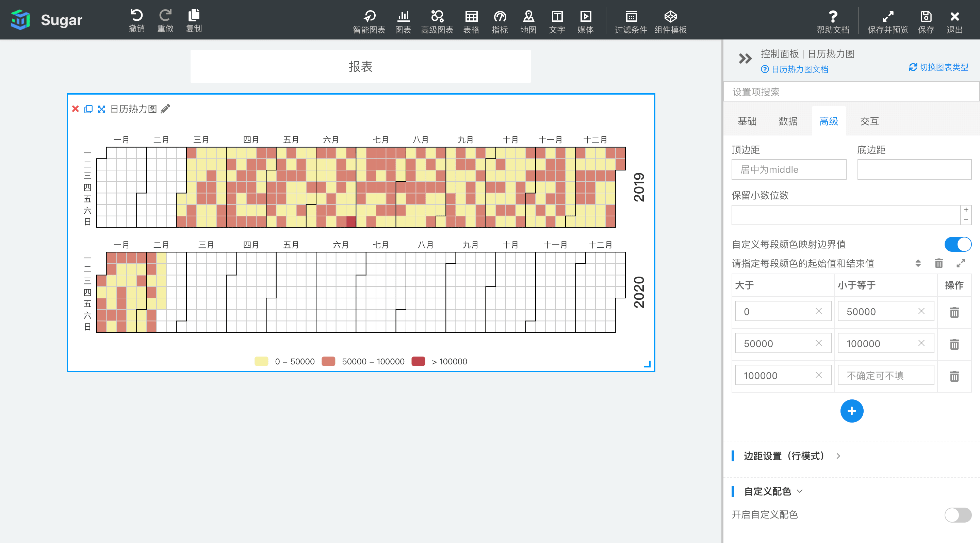Focus the bottom margin (底边距) input
The width and height of the screenshot is (980, 543).
tap(914, 169)
